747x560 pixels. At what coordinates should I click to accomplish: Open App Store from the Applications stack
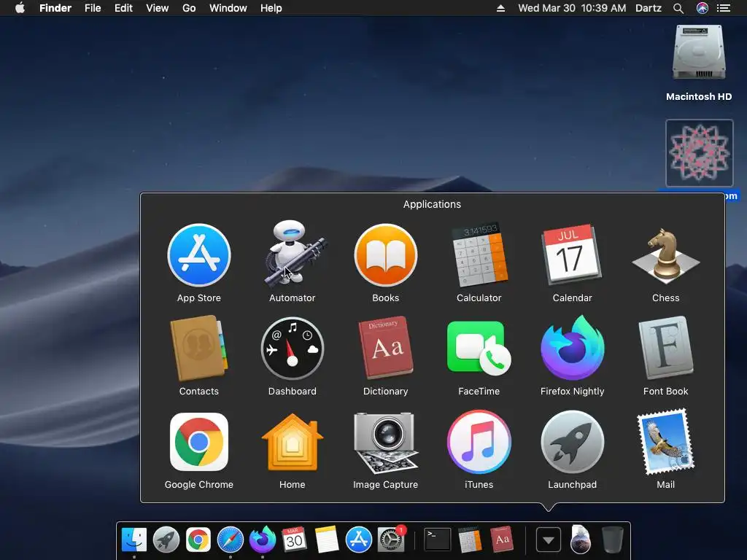198,255
